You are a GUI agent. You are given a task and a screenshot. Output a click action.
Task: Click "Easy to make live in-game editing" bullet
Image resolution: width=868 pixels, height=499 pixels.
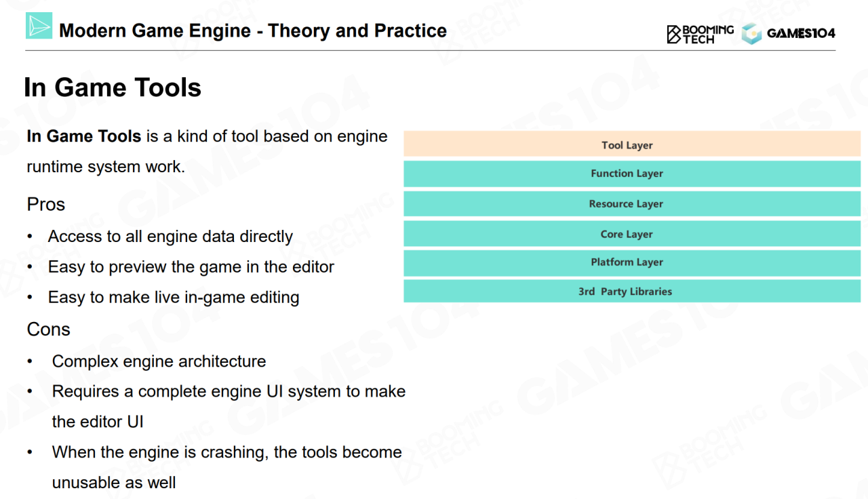pyautogui.click(x=174, y=298)
